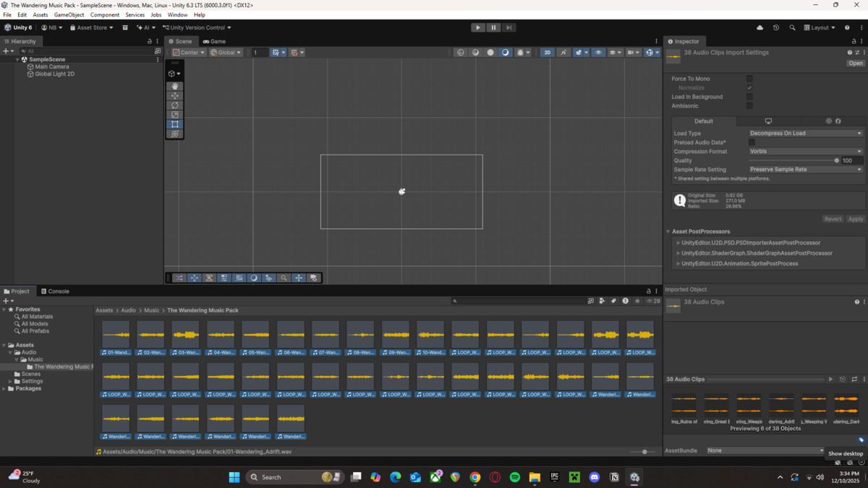Open the AssetBundle None dropdown
The image size is (868, 488).
765,450
